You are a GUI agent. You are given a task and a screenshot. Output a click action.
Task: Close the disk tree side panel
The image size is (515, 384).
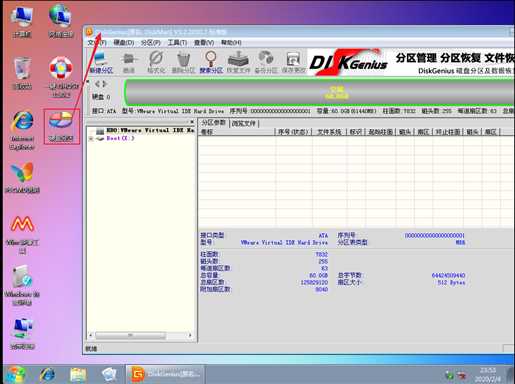192,122
